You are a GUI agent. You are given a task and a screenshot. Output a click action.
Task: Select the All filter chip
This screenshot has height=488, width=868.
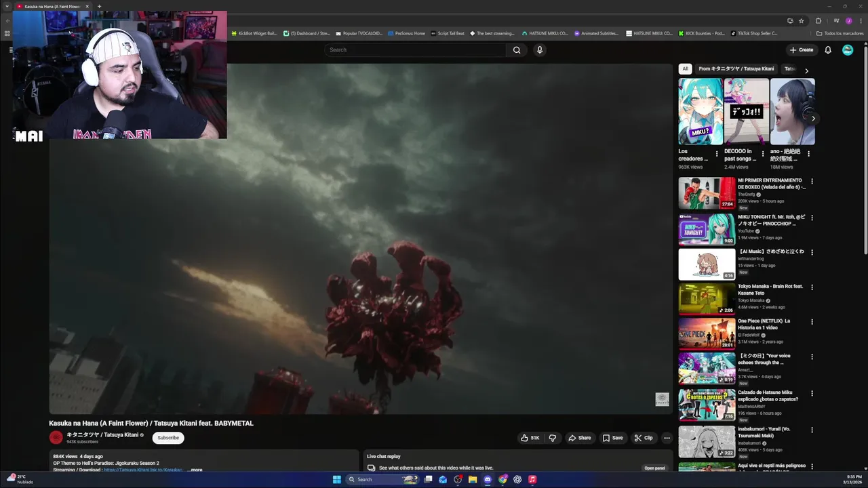(685, 68)
